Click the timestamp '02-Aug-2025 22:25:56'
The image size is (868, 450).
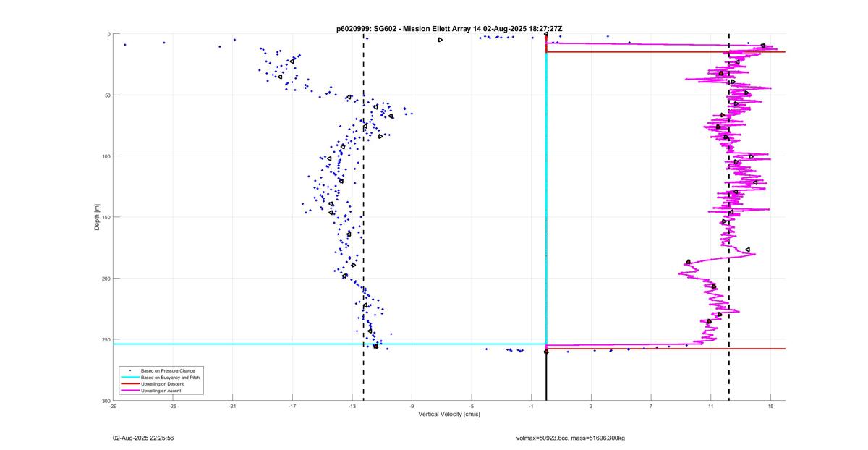(143, 438)
